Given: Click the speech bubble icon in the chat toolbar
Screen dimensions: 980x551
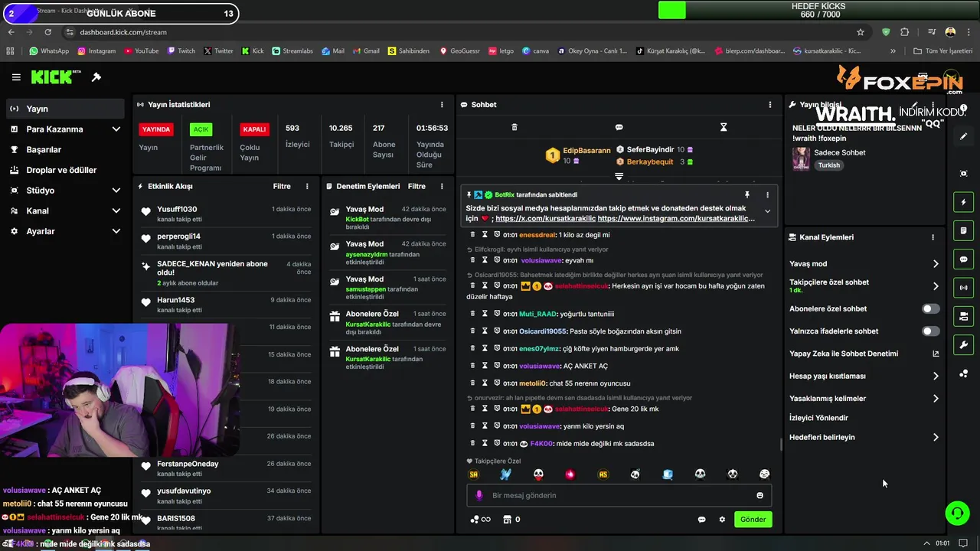Looking at the screenshot, I should tap(619, 127).
